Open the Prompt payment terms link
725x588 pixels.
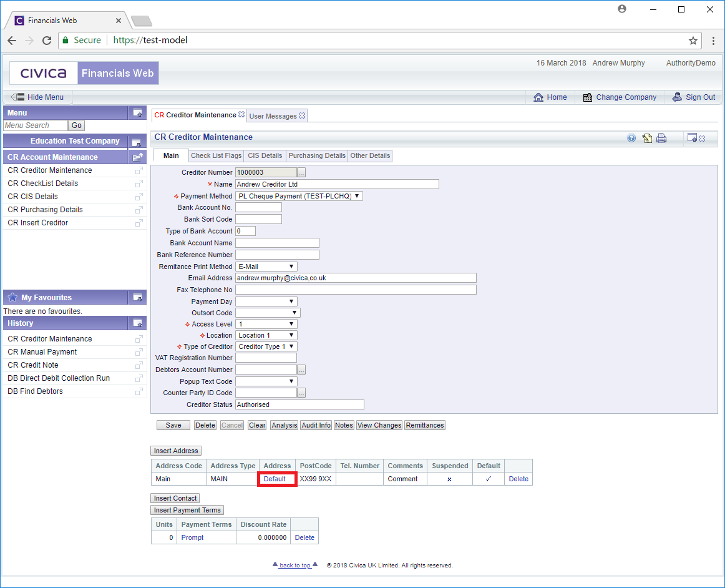(x=192, y=537)
